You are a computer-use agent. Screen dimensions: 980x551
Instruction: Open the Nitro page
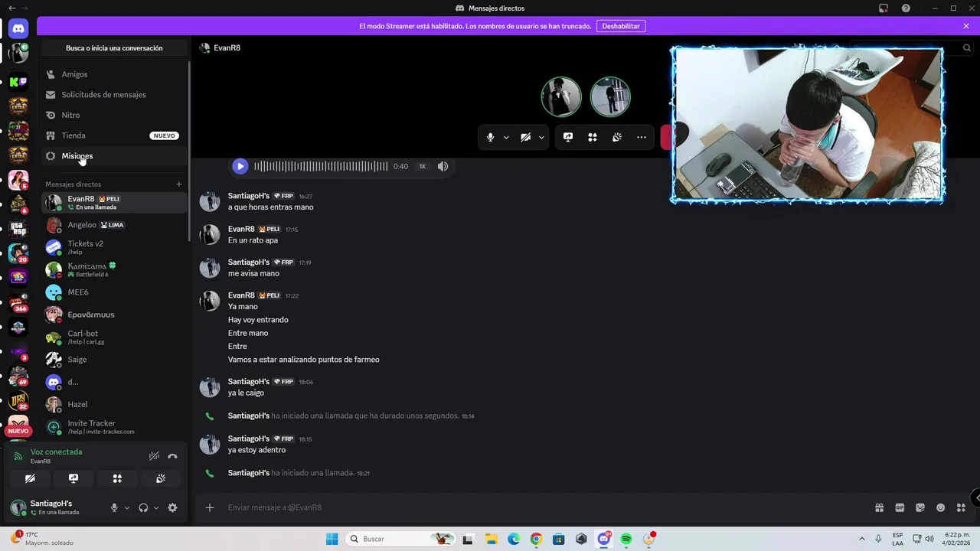[113, 115]
